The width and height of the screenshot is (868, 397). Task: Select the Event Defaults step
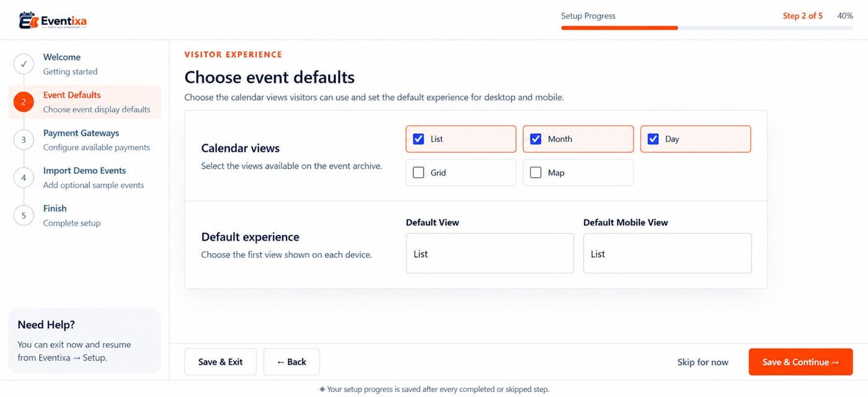pos(84,102)
